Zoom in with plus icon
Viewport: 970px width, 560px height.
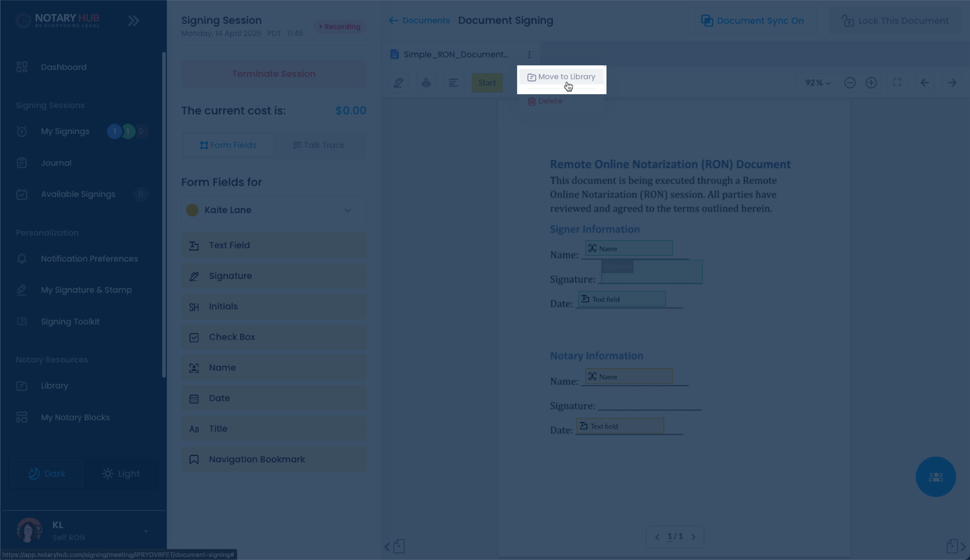point(871,83)
